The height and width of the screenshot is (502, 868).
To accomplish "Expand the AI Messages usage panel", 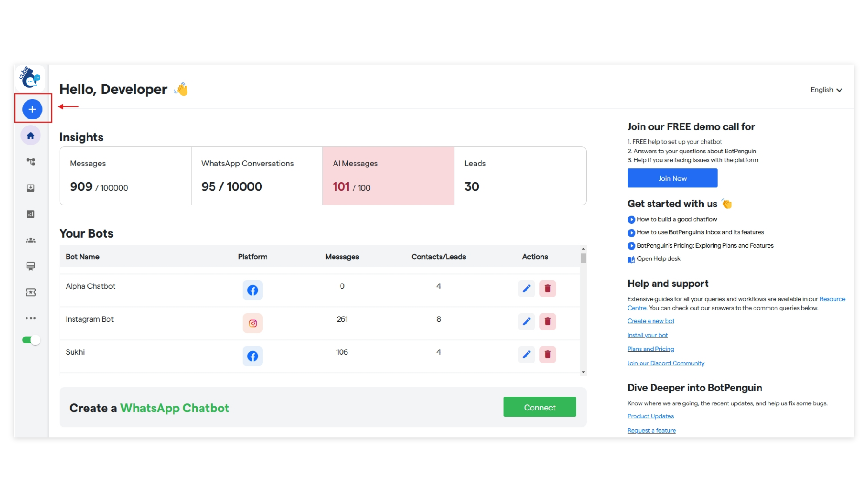I will pyautogui.click(x=388, y=176).
